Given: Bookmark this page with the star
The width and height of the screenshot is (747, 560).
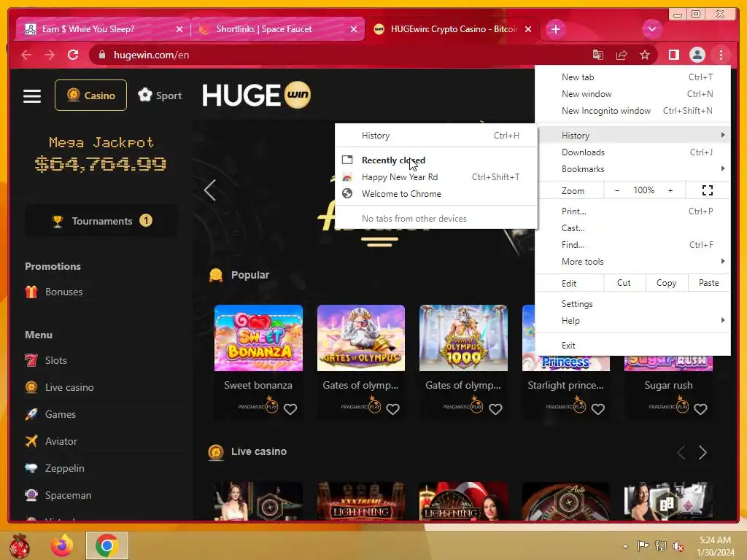Looking at the screenshot, I should (645, 55).
